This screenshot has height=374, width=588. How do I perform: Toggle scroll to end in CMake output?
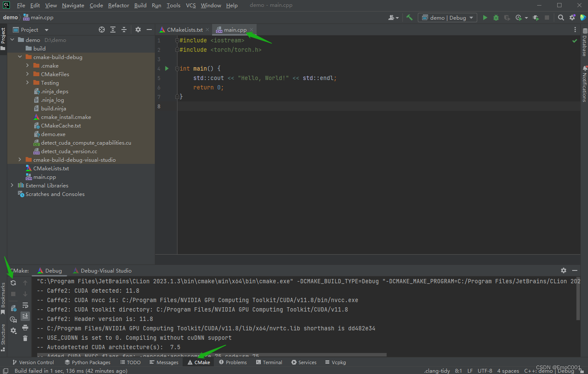pyautogui.click(x=25, y=316)
